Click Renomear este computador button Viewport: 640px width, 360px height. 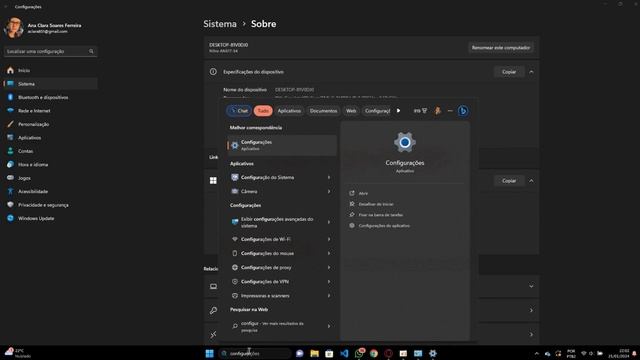click(501, 48)
